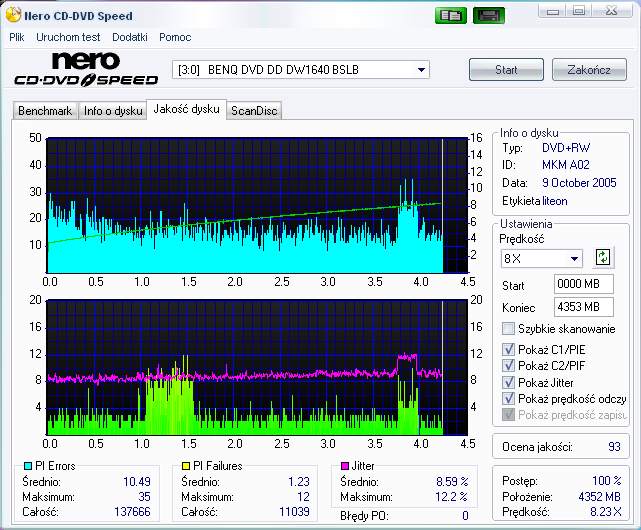Click the Jitter maximum 12.2 %
Image resolution: width=641 pixels, height=530 pixels.
[x=451, y=496]
